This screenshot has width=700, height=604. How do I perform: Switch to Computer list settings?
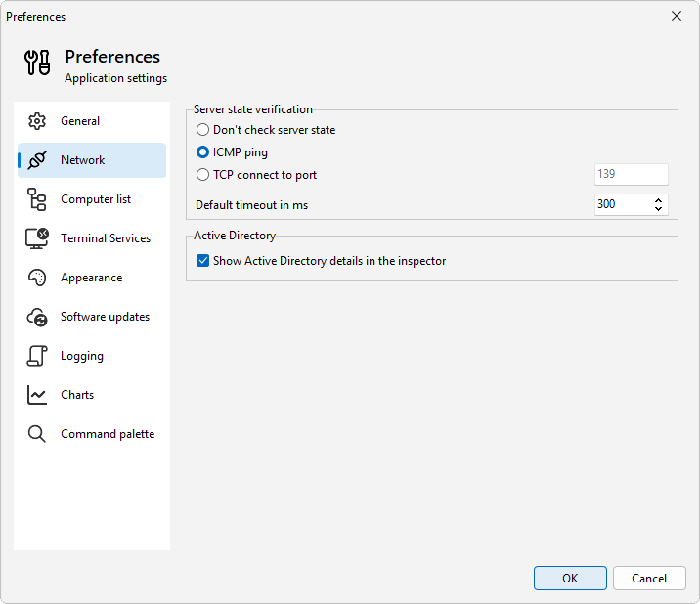[x=92, y=199]
